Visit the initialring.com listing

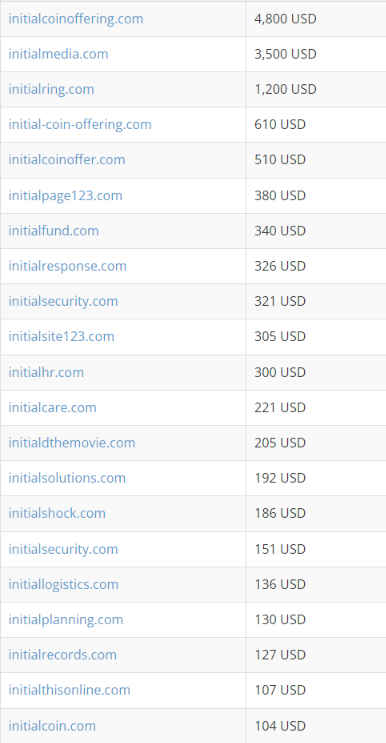point(51,90)
